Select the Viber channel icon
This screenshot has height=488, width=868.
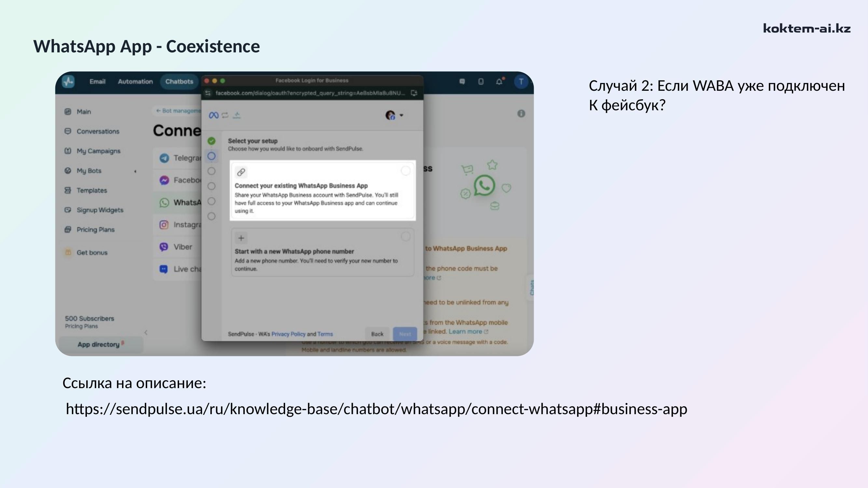click(164, 247)
